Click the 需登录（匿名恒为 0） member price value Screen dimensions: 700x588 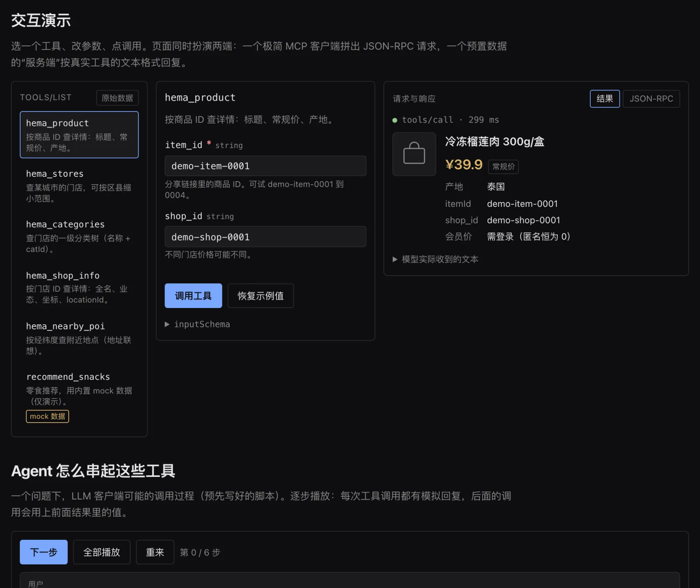click(x=528, y=237)
